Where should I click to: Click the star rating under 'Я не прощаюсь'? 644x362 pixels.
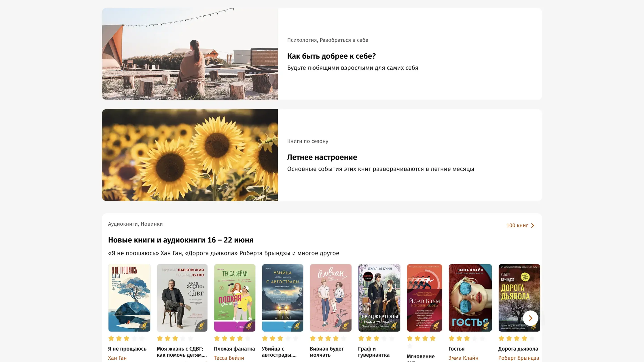[126, 339]
